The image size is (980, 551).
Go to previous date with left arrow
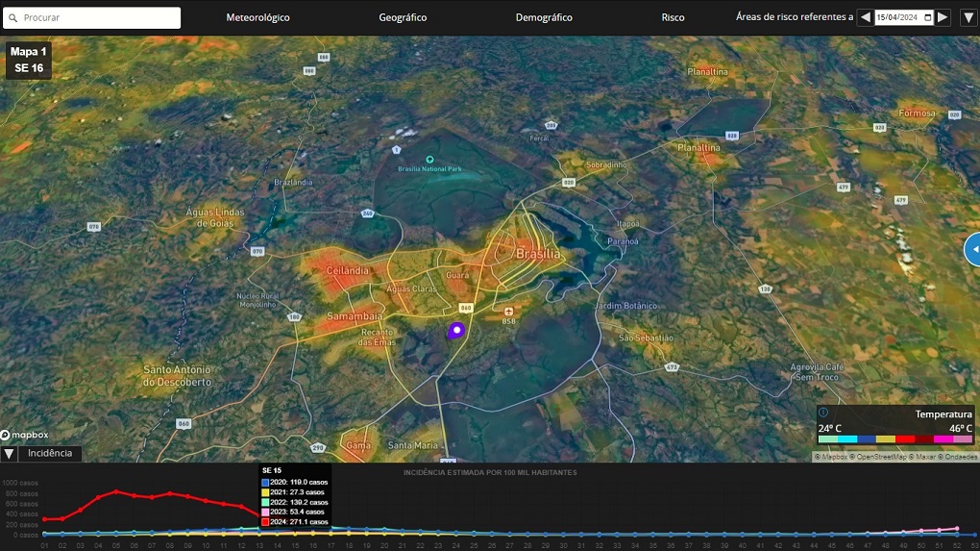(866, 17)
